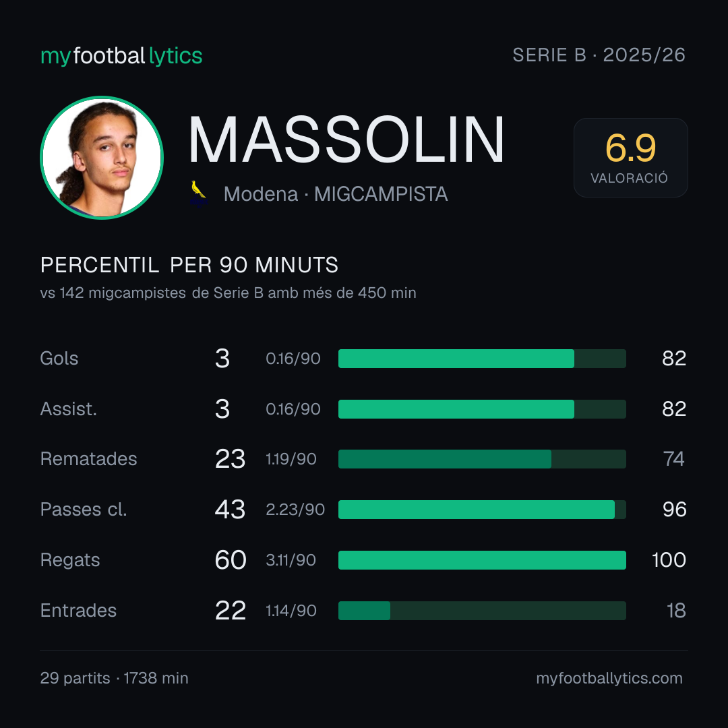Select the Modena · Migcampista team text
Screen dimensions: 728x728
(336, 194)
